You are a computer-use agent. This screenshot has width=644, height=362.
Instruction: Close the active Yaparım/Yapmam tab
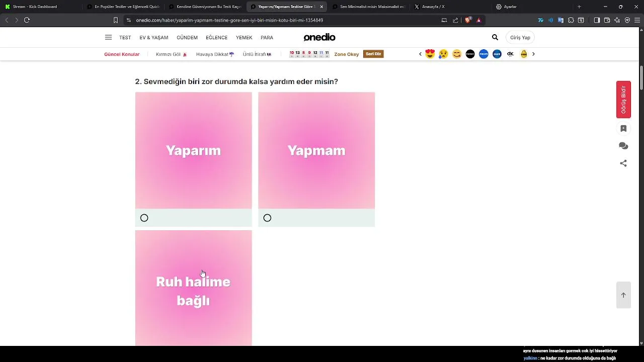(x=321, y=7)
